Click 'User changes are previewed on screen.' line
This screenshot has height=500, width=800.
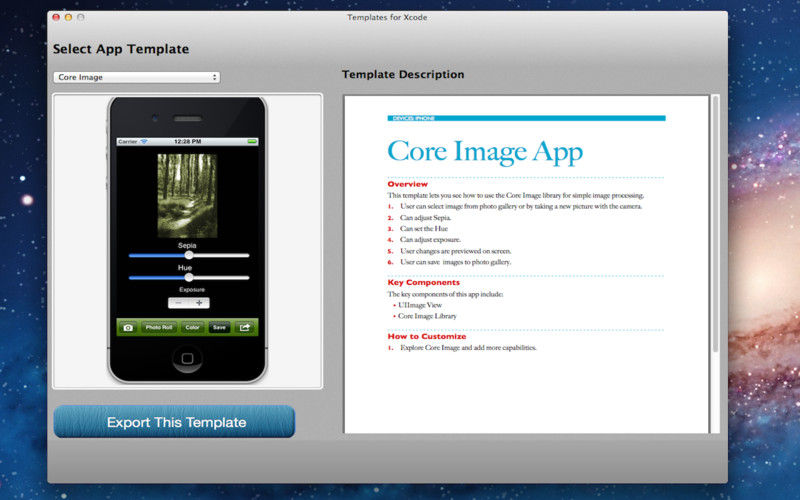tap(456, 251)
